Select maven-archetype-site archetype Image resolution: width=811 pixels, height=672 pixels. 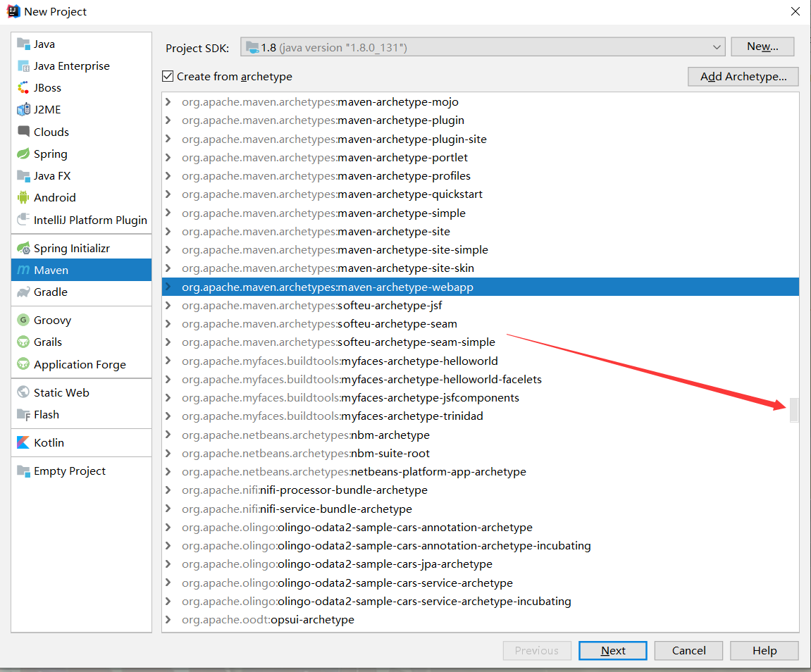click(481, 232)
